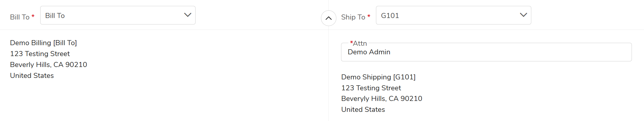Image resolution: width=644 pixels, height=121 pixels.
Task: Open the Bill To combo box
Action: point(112,15)
